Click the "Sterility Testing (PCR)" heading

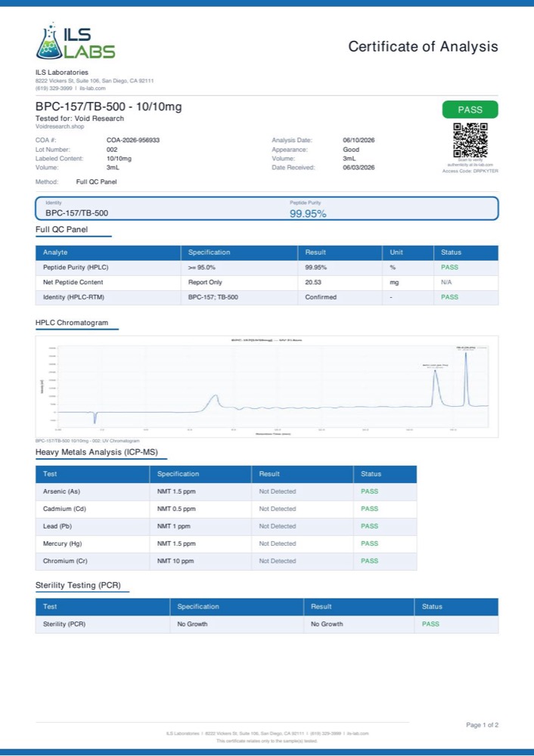tap(78, 585)
